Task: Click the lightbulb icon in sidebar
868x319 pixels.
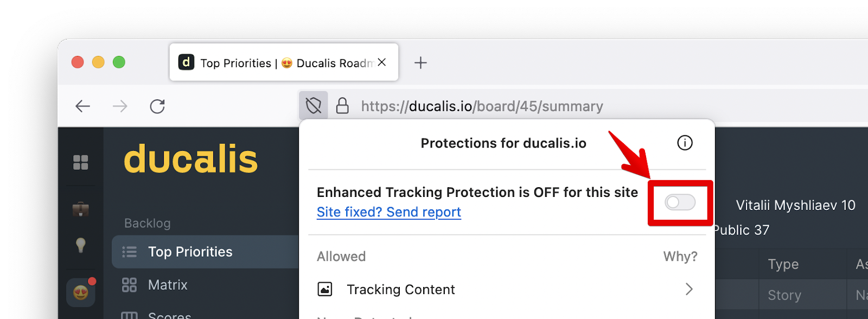Action: [x=81, y=245]
